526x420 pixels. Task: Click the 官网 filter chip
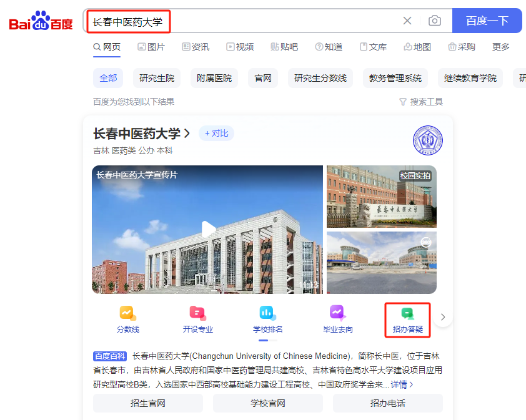tap(263, 78)
